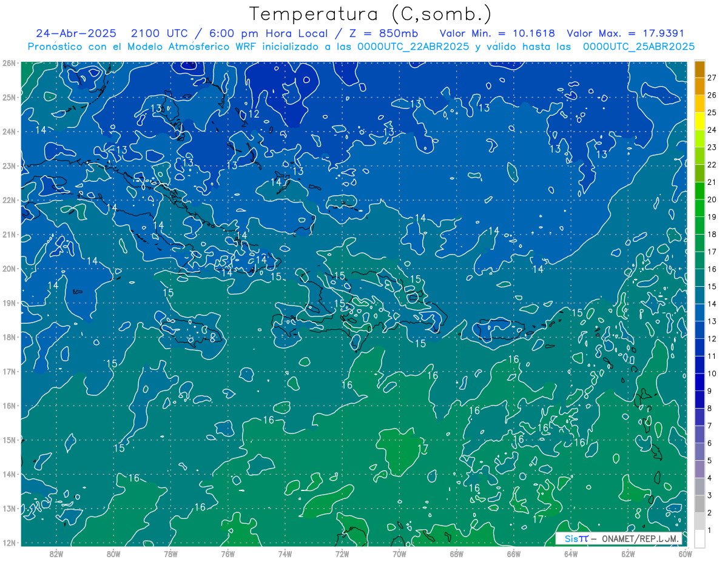
Task: Click the 60W longitude axis label
Action: pos(685,554)
